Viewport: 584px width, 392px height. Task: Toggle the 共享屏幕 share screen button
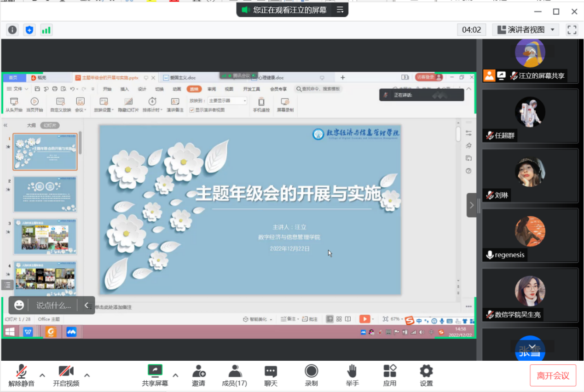click(x=155, y=375)
